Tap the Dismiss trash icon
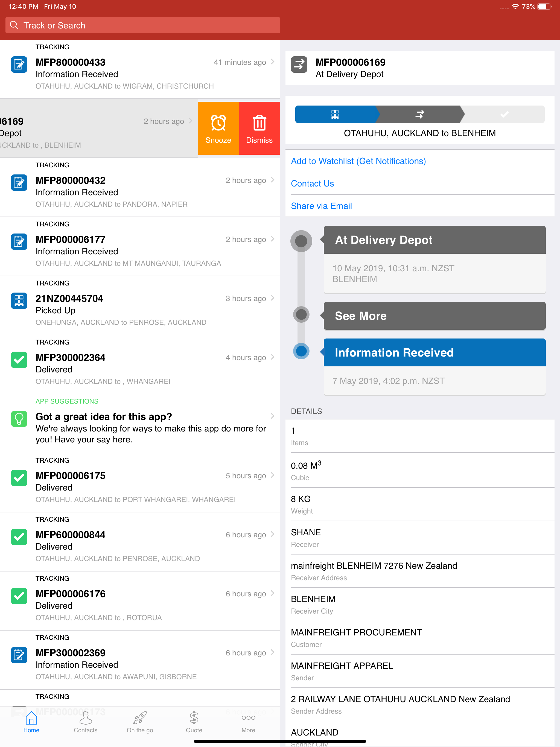This screenshot has height=747, width=560. (x=259, y=123)
